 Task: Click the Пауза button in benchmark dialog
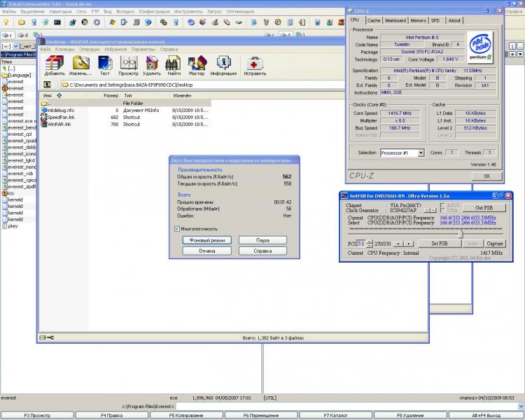point(262,240)
